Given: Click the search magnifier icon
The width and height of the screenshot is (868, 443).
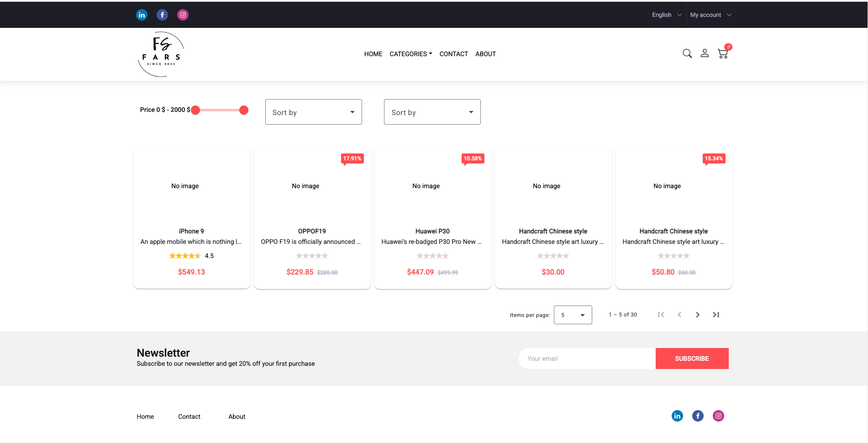Looking at the screenshot, I should (687, 53).
